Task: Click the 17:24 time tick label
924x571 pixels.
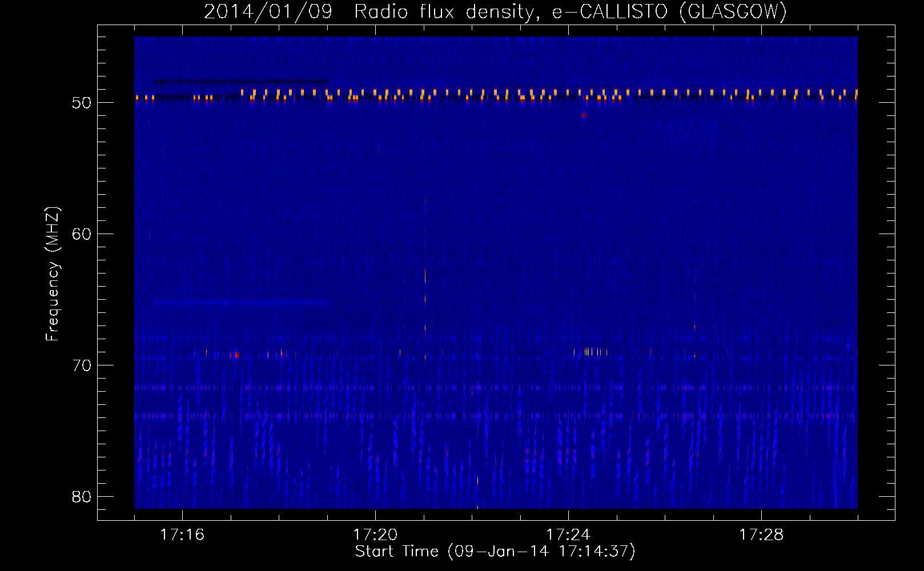Action: tap(568, 534)
